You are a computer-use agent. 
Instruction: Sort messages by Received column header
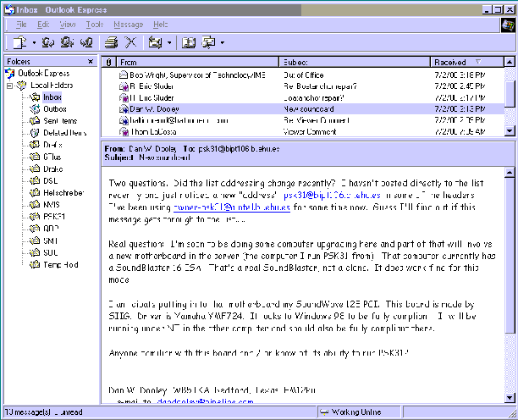[467, 62]
